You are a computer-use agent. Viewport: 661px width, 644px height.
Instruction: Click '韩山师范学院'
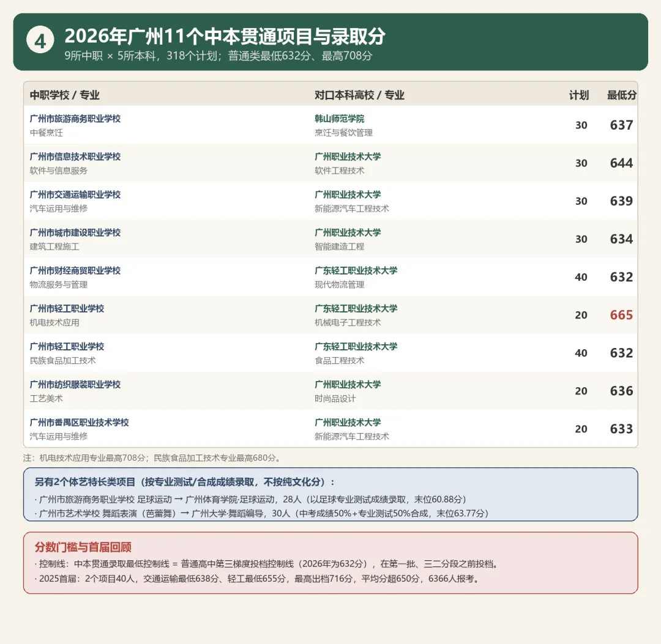click(339, 119)
